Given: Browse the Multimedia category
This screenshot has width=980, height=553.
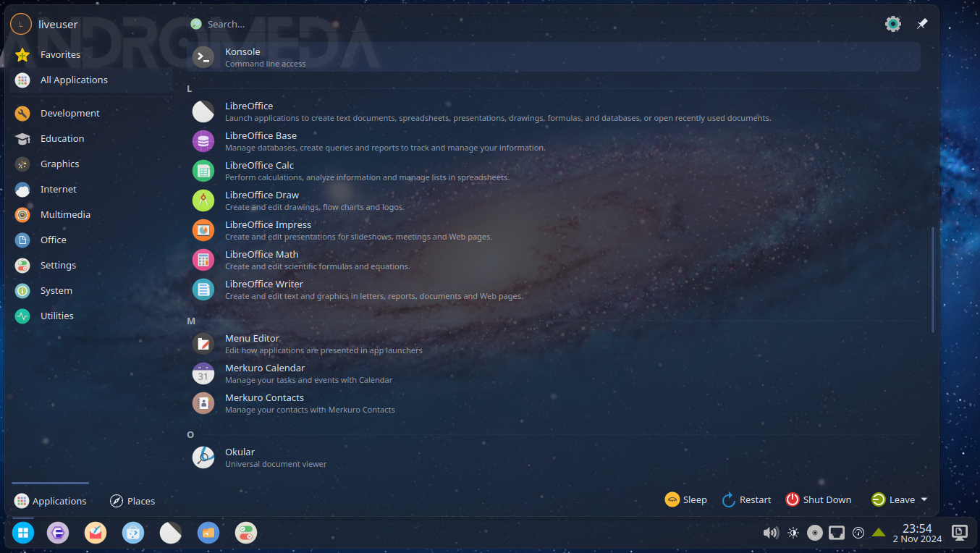Looking at the screenshot, I should click(x=92, y=214).
